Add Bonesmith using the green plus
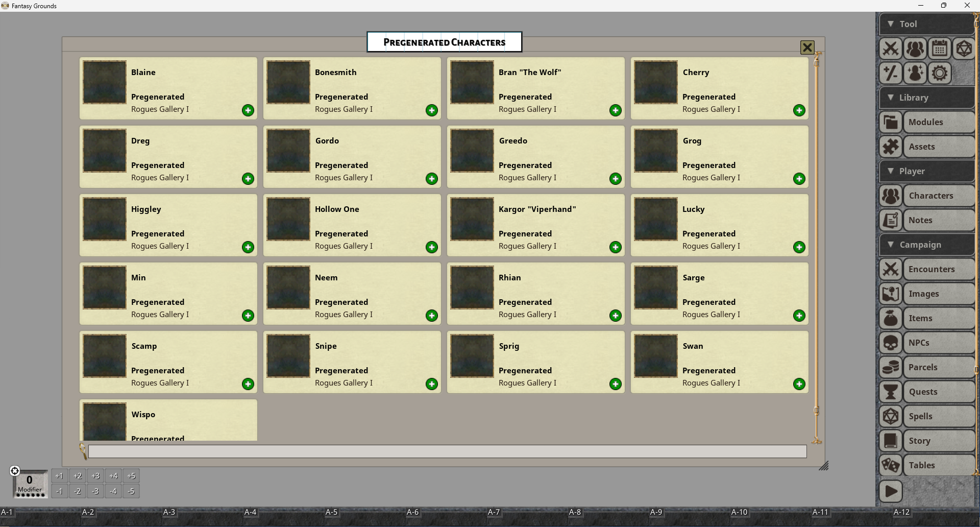 pos(432,110)
